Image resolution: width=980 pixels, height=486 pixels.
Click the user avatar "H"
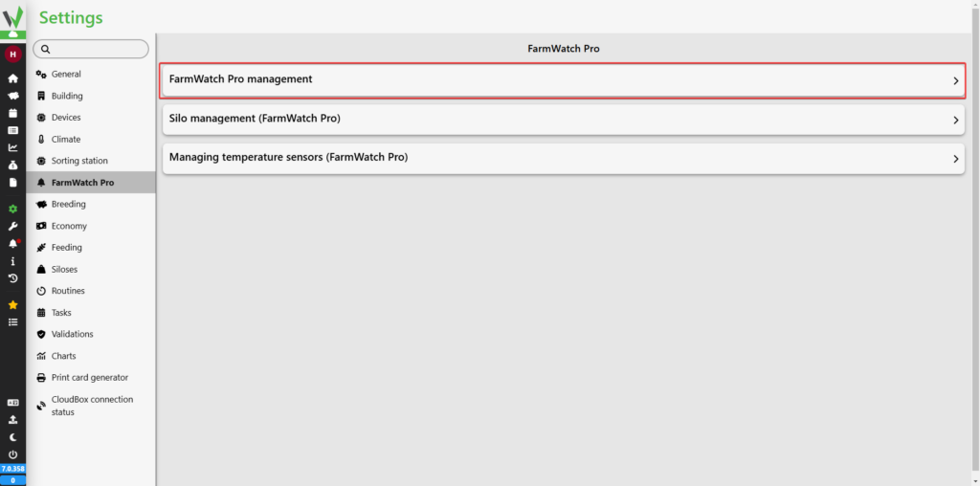12,55
